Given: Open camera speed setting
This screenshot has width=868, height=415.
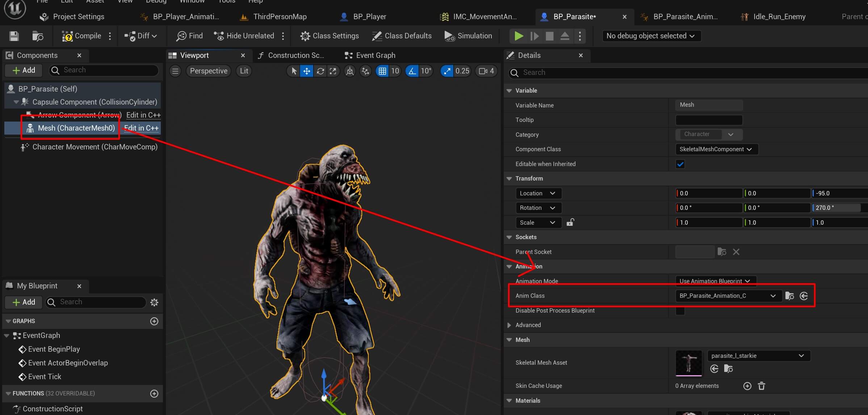Looking at the screenshot, I should tap(486, 71).
